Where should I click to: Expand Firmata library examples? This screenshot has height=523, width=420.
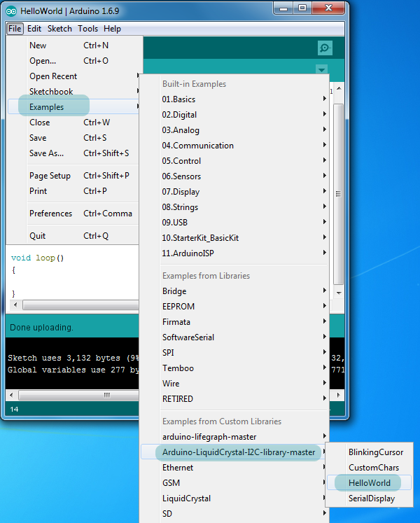tap(234, 322)
